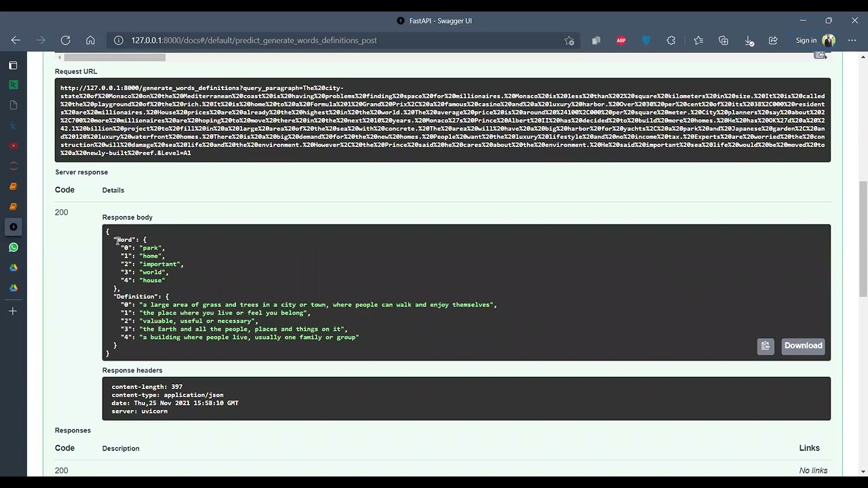Show the Downloads panel
This screenshot has width=868, height=488.
(x=749, y=40)
